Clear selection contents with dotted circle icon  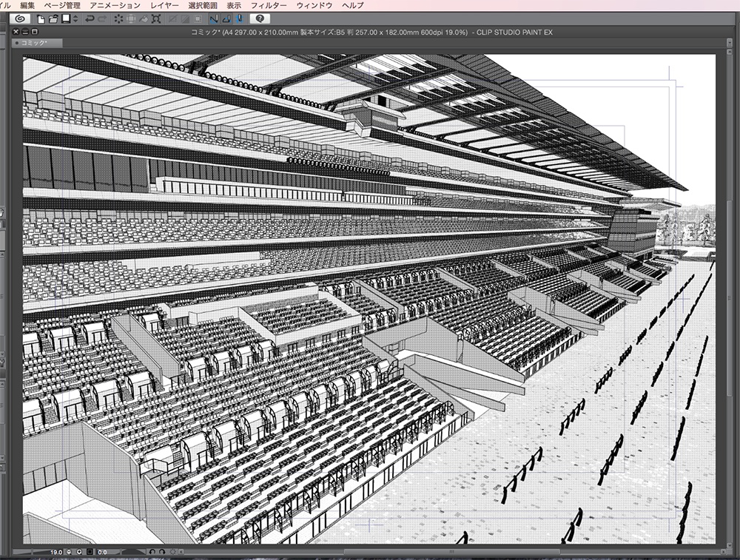(x=118, y=19)
